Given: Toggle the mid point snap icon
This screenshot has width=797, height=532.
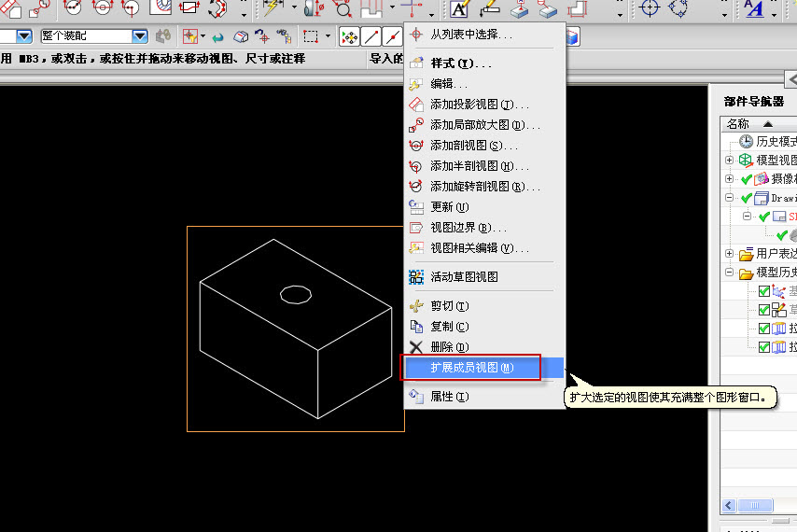Looking at the screenshot, I should pos(392,37).
